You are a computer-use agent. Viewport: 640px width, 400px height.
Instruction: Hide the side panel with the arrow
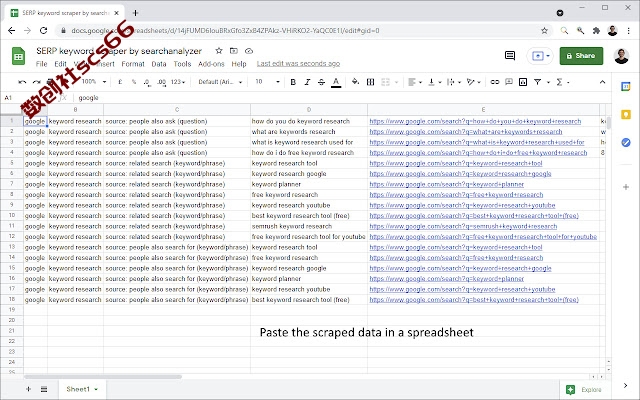pos(625,385)
